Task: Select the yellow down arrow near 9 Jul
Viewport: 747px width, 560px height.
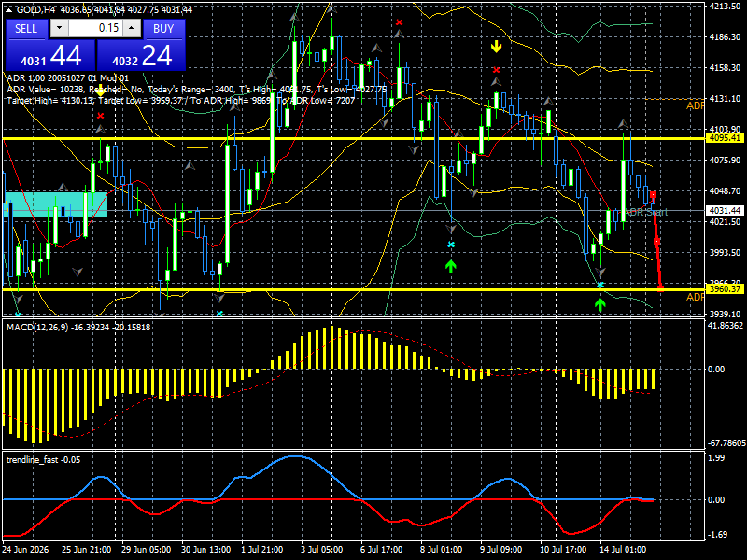Action: tap(497, 47)
